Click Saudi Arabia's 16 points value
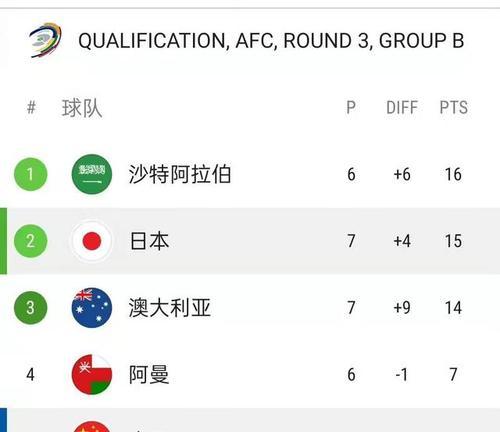Viewport: 500px width, 432px height. tap(453, 174)
